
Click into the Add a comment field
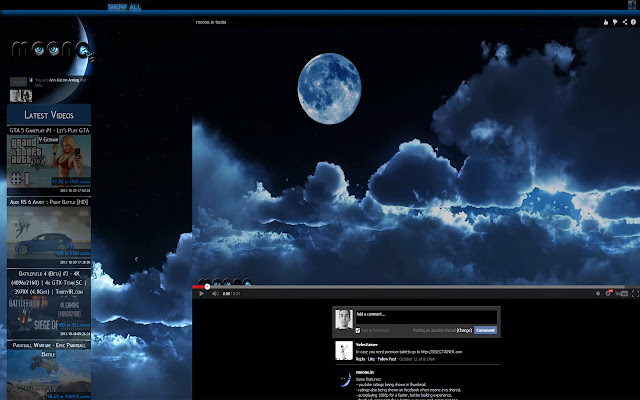coord(426,317)
